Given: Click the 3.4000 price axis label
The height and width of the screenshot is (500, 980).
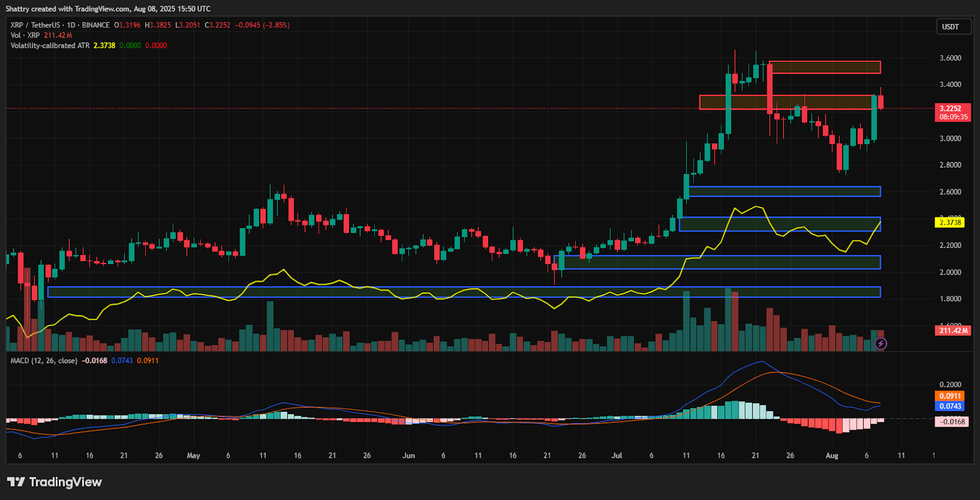Looking at the screenshot, I should tap(950, 85).
